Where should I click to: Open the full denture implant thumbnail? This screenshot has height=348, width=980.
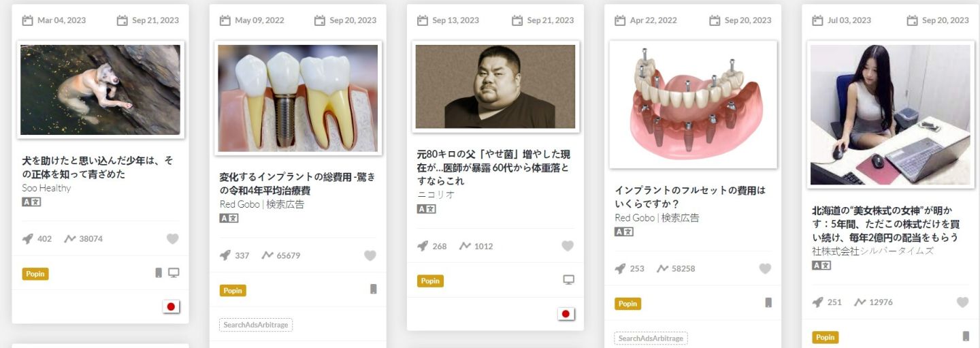[693, 104]
